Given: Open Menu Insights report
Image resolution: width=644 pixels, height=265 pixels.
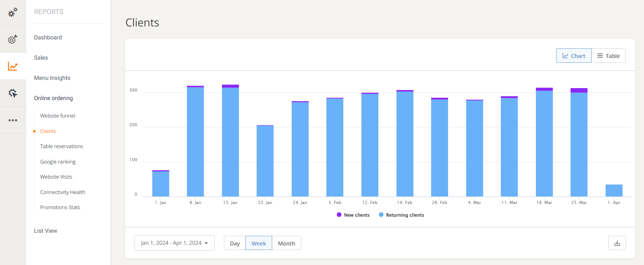Looking at the screenshot, I should tap(52, 78).
